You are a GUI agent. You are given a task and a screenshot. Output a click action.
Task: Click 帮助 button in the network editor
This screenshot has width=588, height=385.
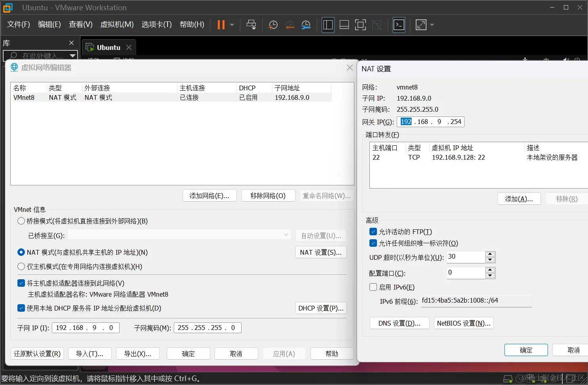pyautogui.click(x=332, y=354)
